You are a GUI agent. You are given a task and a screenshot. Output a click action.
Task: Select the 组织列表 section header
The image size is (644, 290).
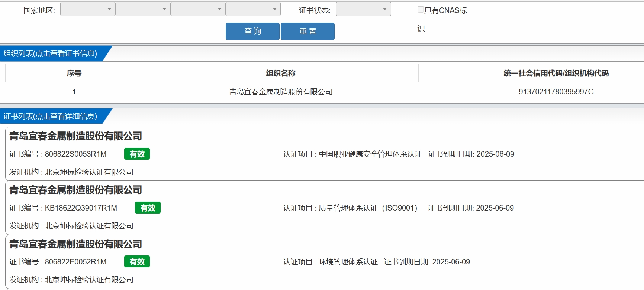(51, 53)
